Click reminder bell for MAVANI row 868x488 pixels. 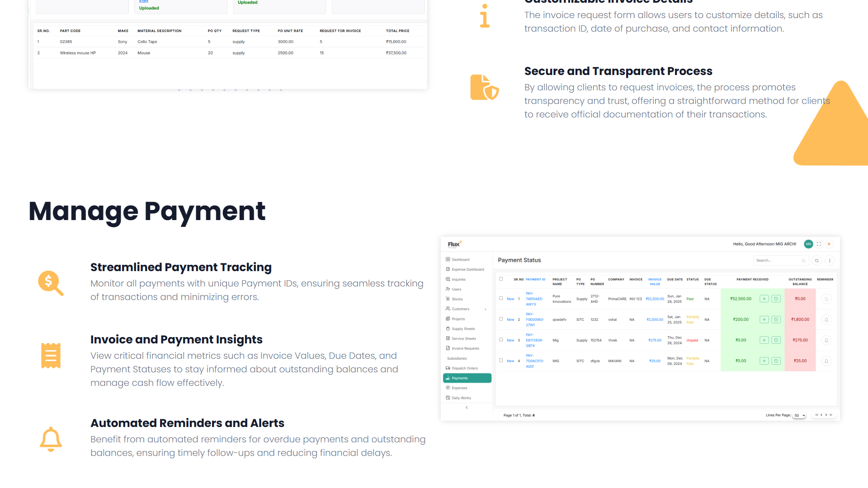pyautogui.click(x=826, y=361)
